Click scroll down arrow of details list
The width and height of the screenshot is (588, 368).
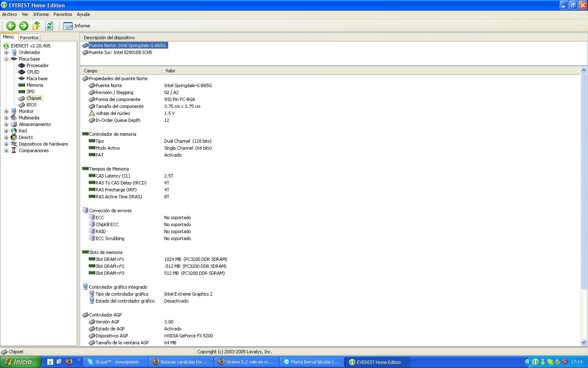click(584, 343)
